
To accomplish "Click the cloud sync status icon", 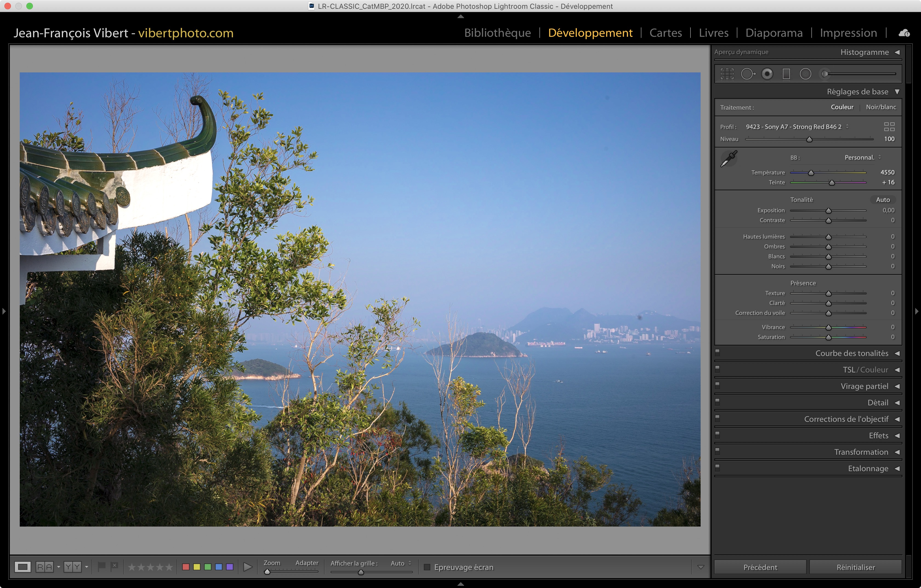I will click(904, 33).
